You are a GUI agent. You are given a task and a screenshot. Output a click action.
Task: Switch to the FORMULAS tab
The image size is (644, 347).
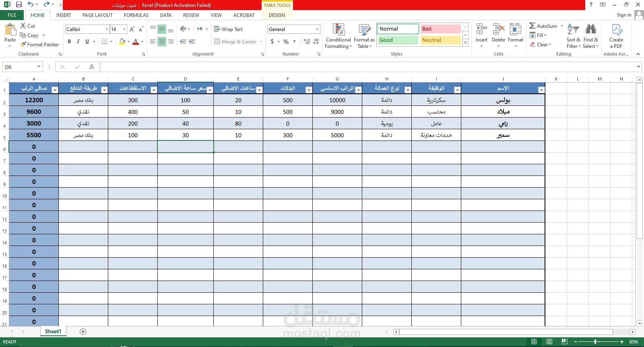pos(136,15)
